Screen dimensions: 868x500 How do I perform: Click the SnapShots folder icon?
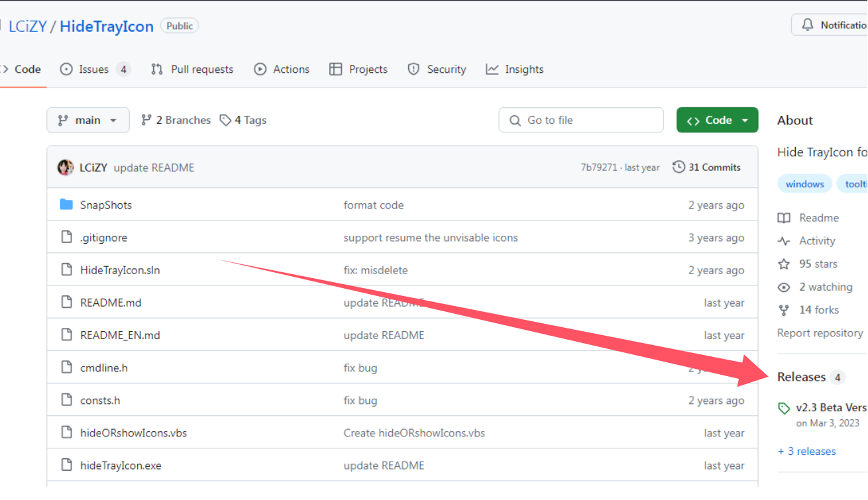pos(66,204)
